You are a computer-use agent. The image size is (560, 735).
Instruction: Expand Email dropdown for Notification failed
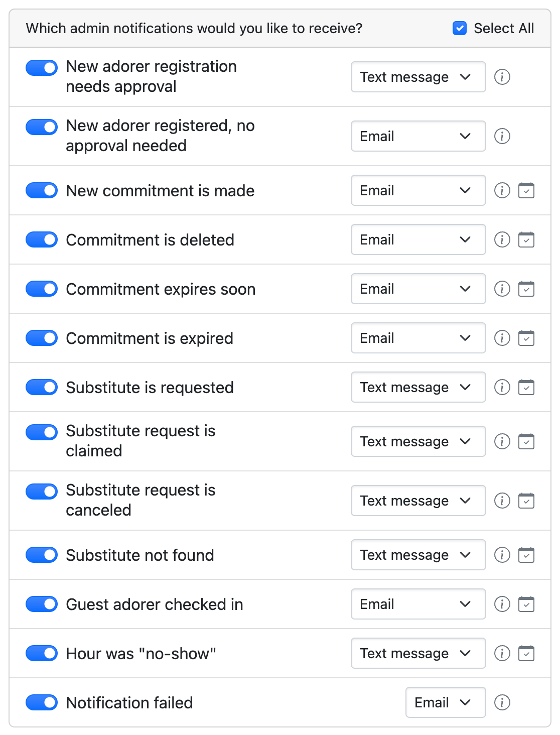pos(445,702)
